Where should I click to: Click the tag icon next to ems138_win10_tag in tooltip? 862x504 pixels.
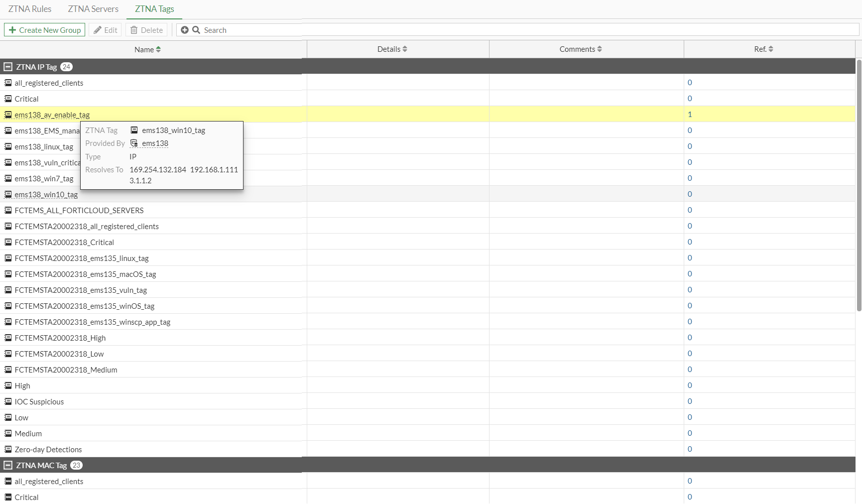[133, 130]
